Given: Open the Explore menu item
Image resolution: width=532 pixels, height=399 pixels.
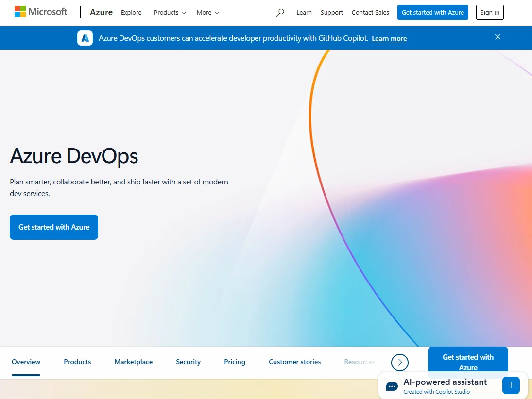Looking at the screenshot, I should tap(131, 13).
